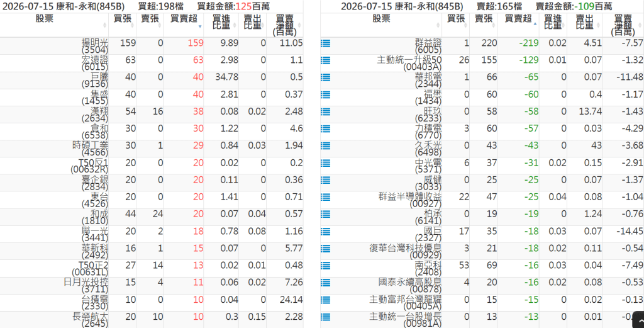The height and width of the screenshot is (328, 644).
Task: Select the list icon of 久禾光 (6498)
Action: pos(325,146)
